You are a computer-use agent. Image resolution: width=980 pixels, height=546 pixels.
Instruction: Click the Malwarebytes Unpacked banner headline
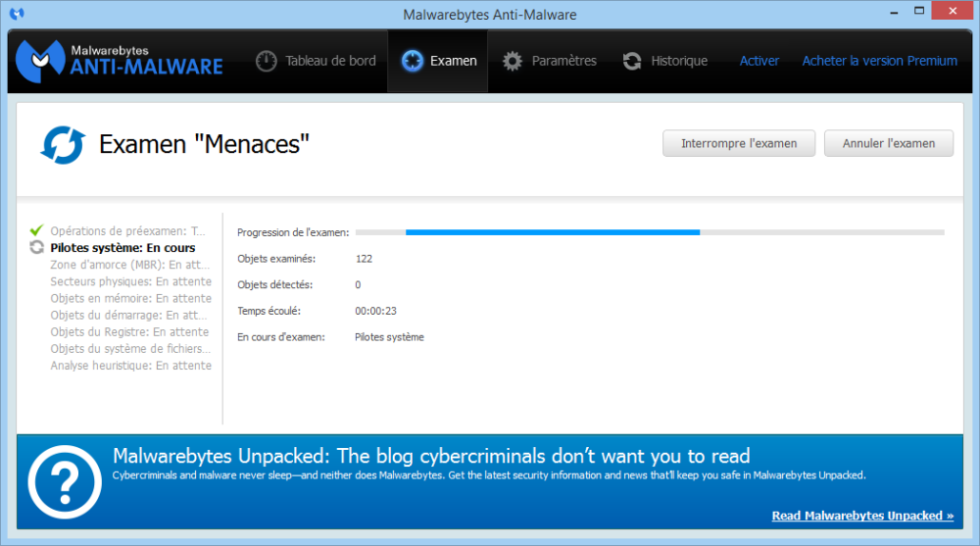431,456
